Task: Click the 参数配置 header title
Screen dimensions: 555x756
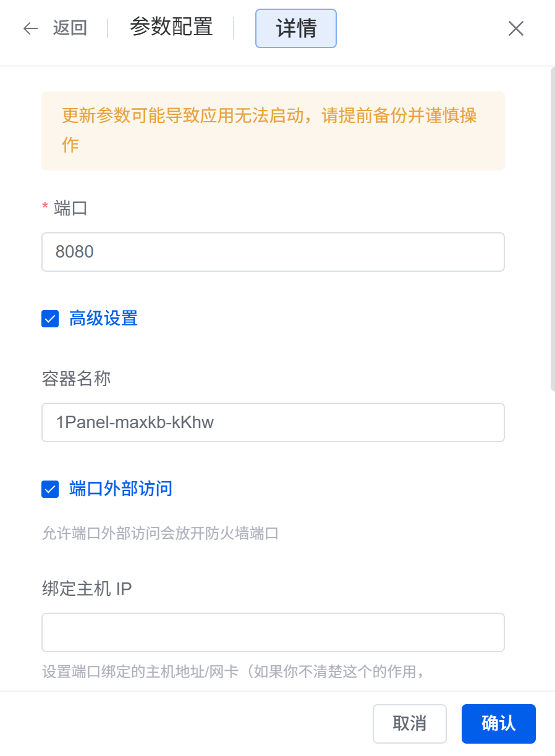Action: point(171,27)
